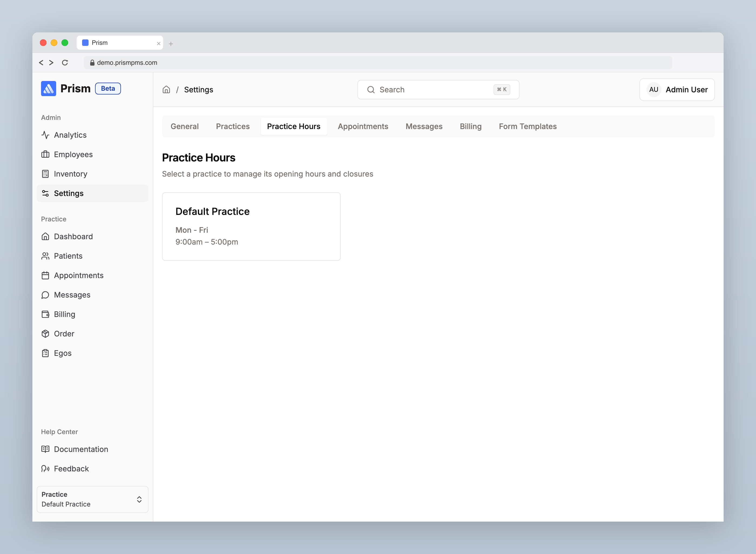
Task: Open a new browser tab
Action: coord(171,43)
